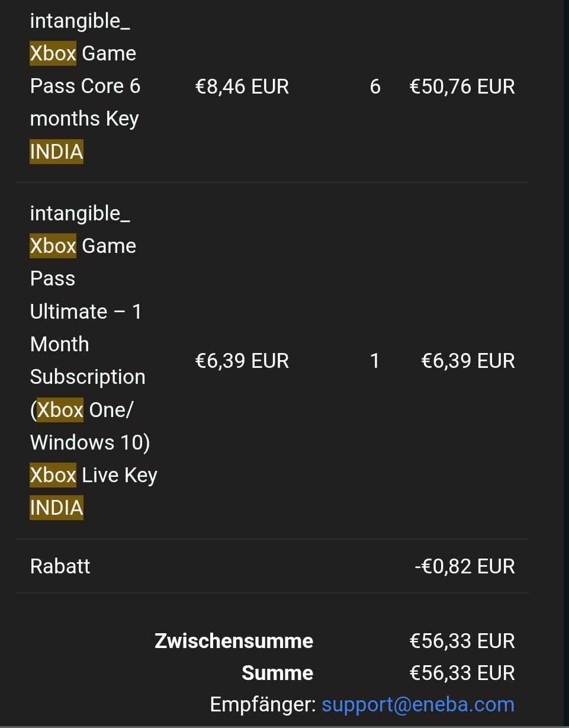
Task: Click the Empfänger label
Action: click(263, 705)
